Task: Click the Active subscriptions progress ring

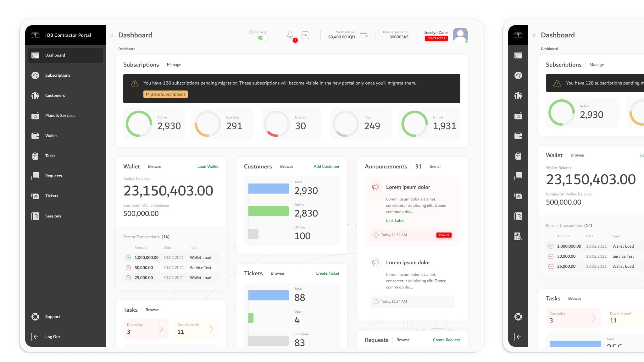Action: (139, 123)
